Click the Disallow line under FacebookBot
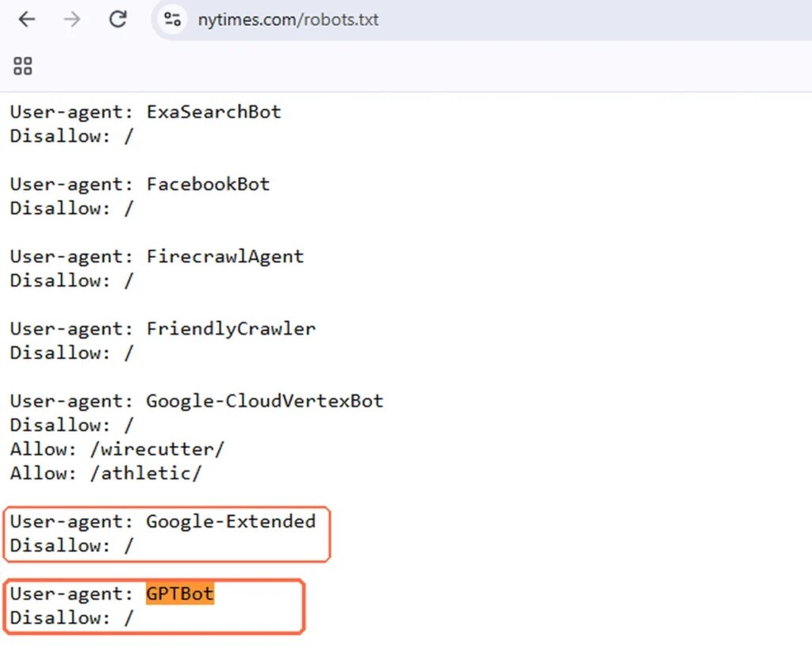 coord(71,208)
